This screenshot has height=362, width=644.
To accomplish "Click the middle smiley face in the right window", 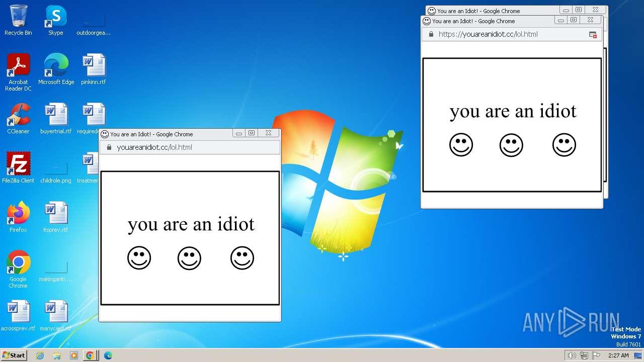I will [511, 145].
